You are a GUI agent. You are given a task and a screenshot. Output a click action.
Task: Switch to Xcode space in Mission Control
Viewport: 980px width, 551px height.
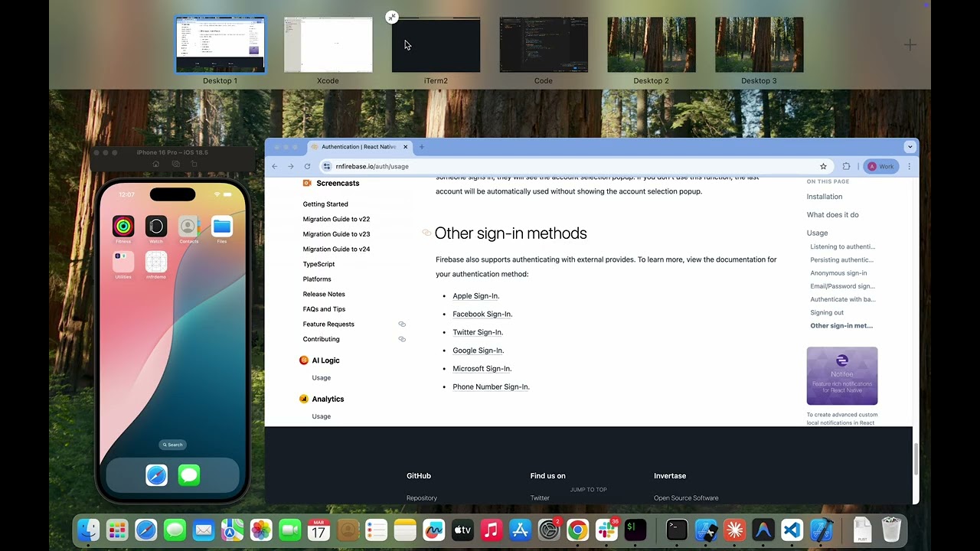click(x=328, y=45)
